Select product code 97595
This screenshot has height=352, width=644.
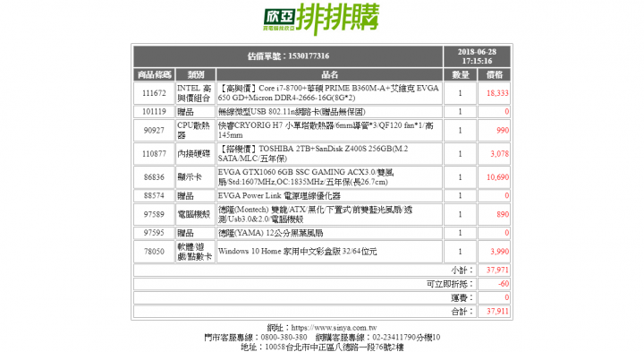click(154, 233)
